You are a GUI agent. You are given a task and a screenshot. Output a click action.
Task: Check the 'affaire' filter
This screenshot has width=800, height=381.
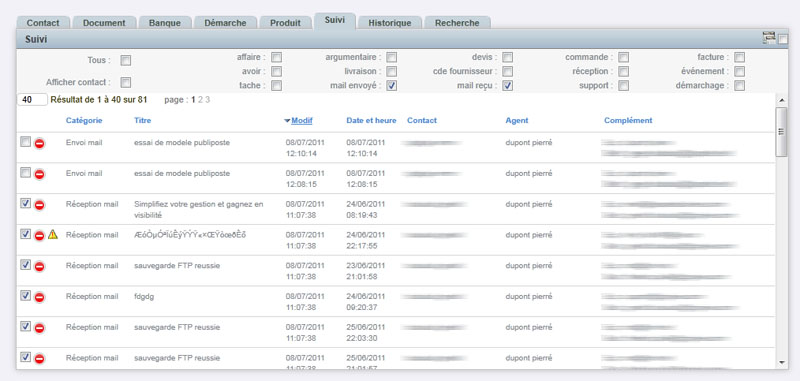point(277,57)
